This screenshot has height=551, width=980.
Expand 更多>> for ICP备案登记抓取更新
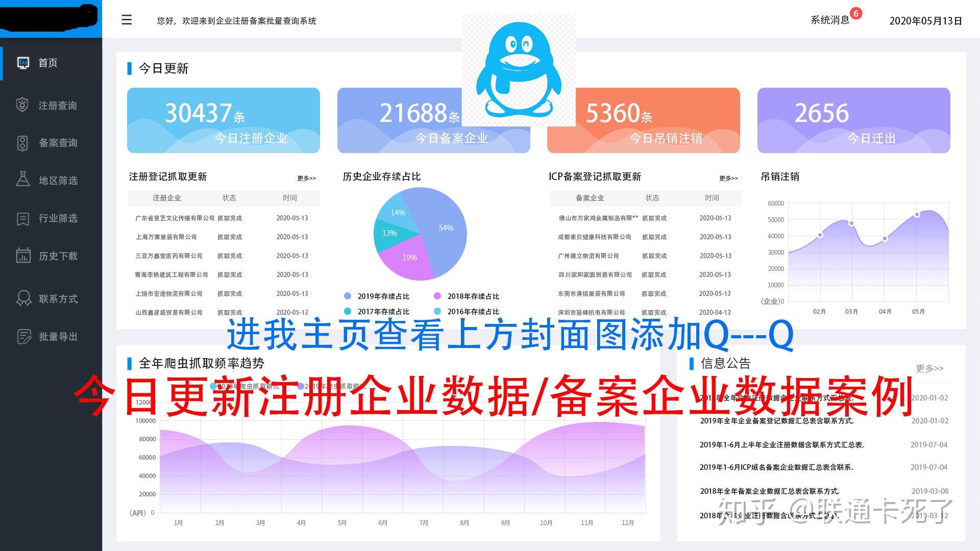(728, 178)
